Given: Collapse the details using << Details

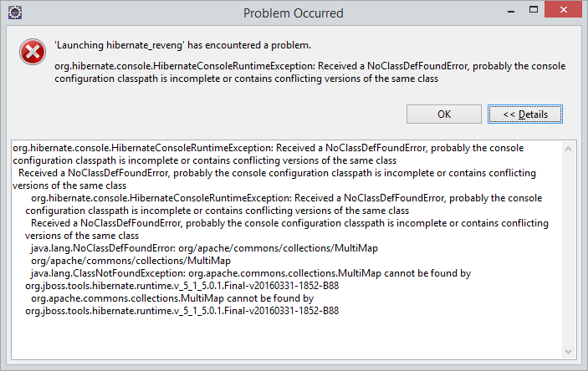Looking at the screenshot, I should click(x=525, y=114).
